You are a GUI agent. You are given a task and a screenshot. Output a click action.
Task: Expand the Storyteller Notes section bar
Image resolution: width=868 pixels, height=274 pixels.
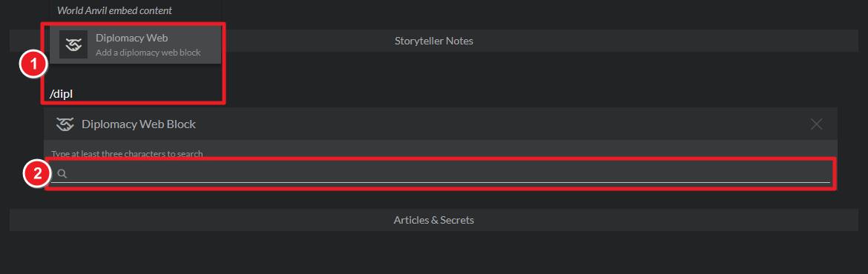tap(433, 41)
